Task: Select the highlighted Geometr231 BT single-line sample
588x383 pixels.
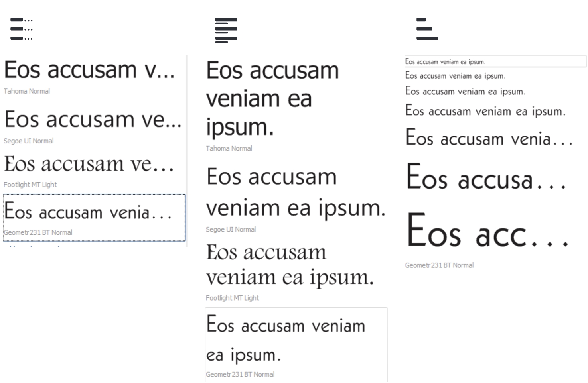Action: coord(88,212)
